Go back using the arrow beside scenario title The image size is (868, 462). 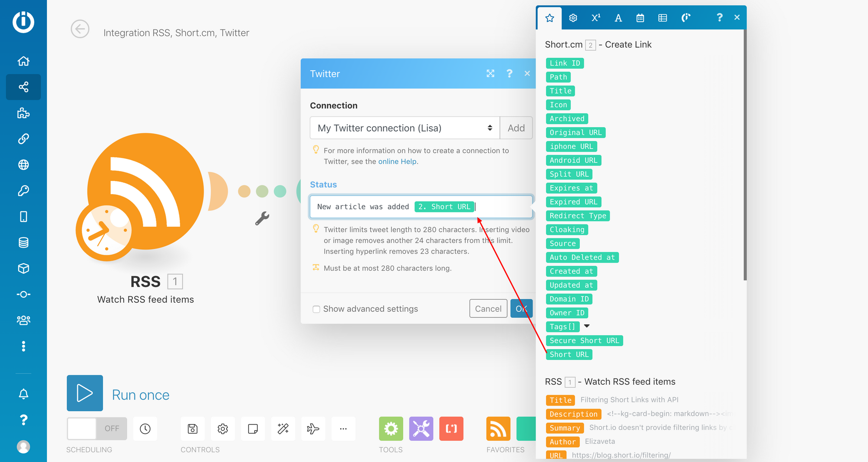(x=80, y=29)
